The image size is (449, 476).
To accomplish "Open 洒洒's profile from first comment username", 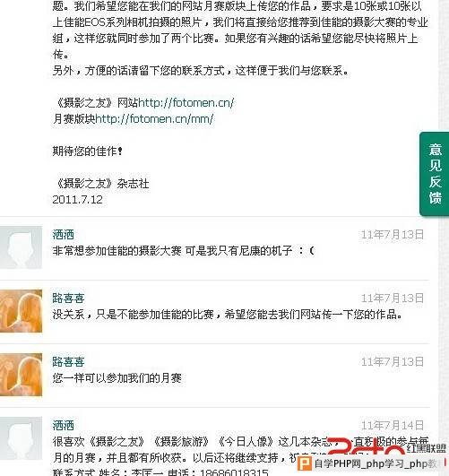I will [x=63, y=235].
